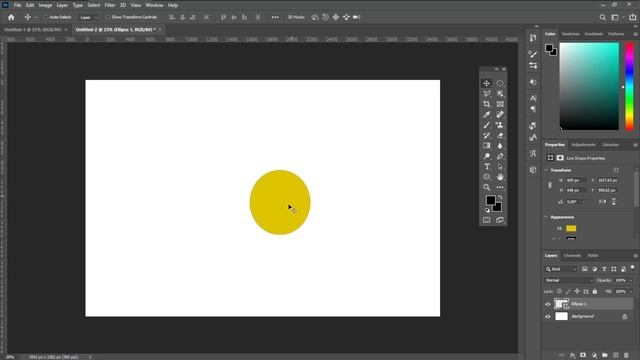Create new group folder in Layers panel

click(x=604, y=356)
